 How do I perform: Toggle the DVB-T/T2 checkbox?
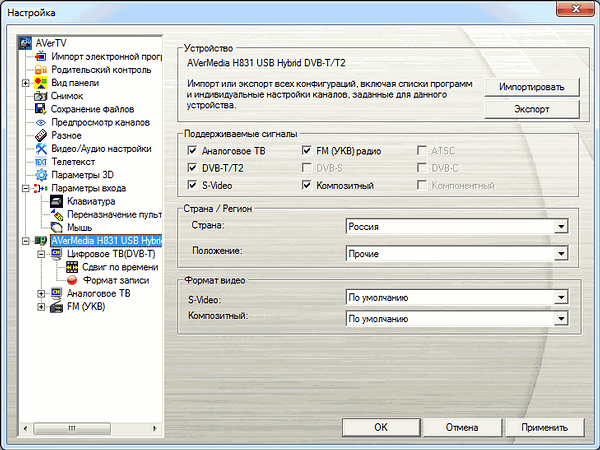(x=192, y=168)
